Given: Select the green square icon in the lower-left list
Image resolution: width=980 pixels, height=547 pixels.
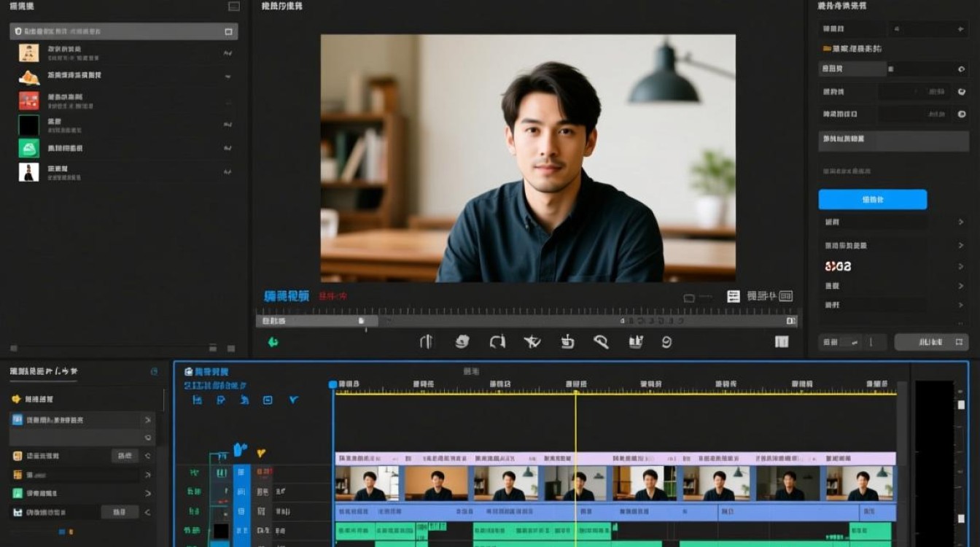Looking at the screenshot, I should point(17,493).
